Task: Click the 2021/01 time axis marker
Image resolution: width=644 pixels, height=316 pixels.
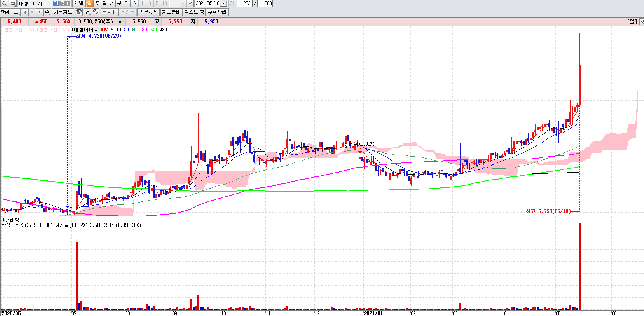Action: click(x=373, y=313)
